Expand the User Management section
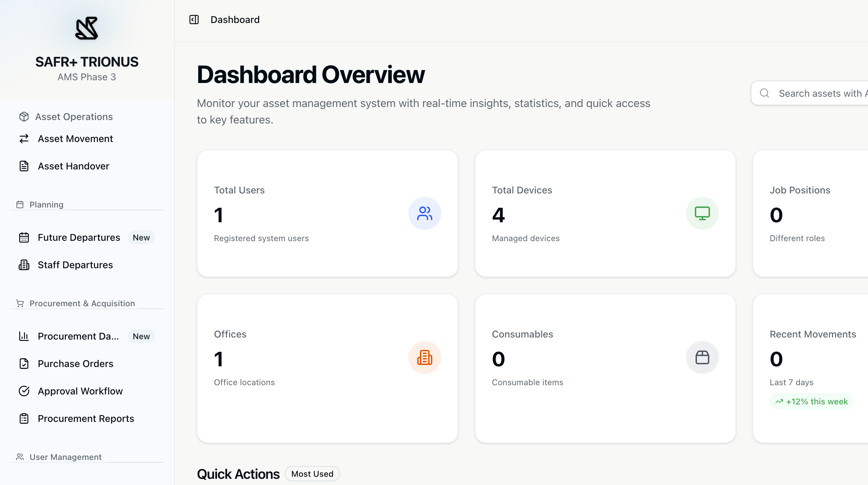Viewport: 868px width, 485px height. pyautogui.click(x=65, y=457)
